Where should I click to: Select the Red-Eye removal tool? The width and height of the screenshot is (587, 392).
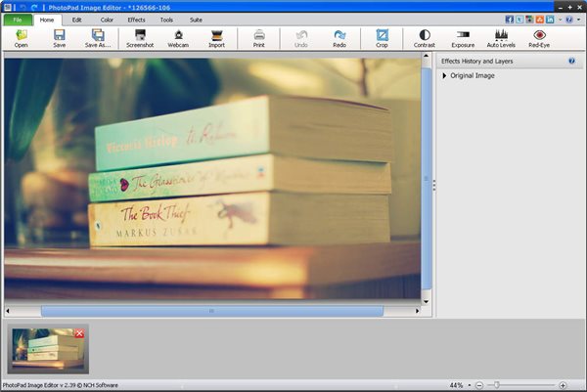point(539,38)
